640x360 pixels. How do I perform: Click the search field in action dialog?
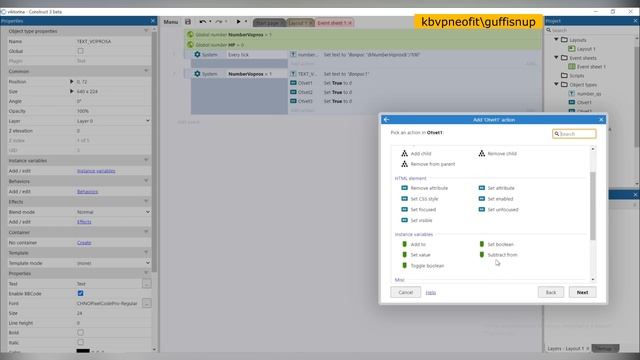pos(574,134)
